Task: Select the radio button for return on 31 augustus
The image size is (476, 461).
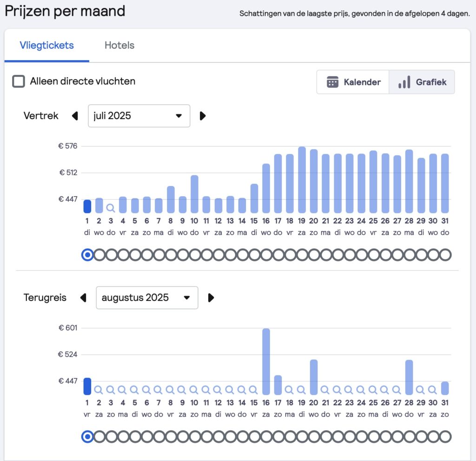Action: (x=445, y=437)
